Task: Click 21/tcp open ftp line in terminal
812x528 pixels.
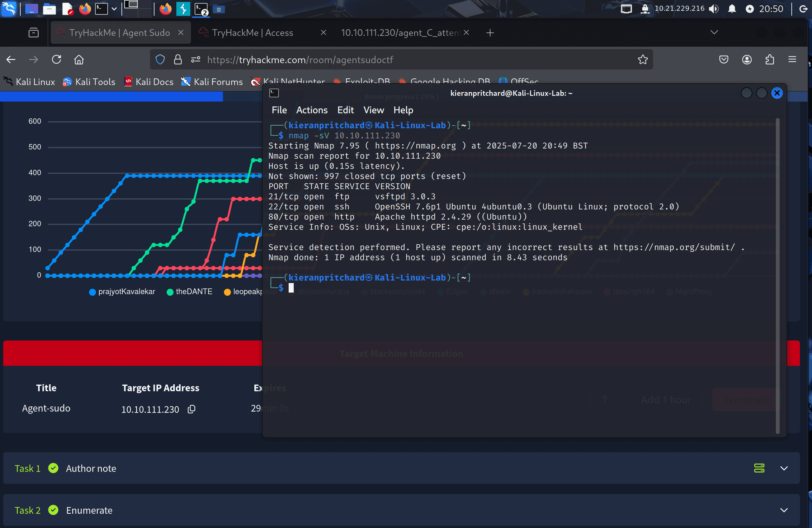Action: [352, 197]
